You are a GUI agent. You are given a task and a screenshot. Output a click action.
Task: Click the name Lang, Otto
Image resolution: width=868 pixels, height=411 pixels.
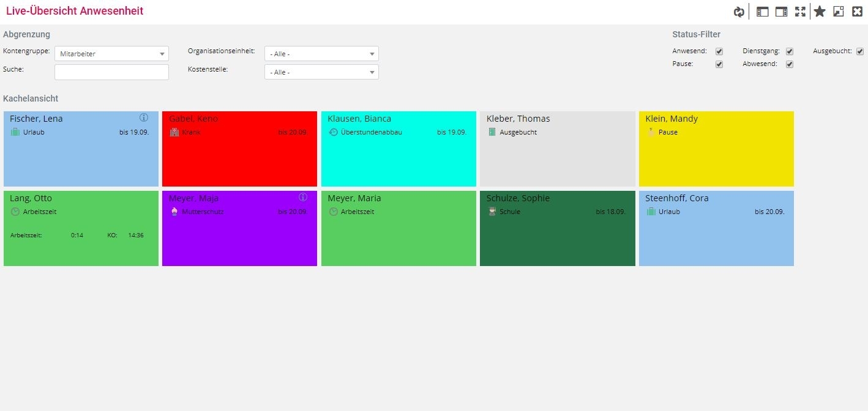[x=31, y=198]
